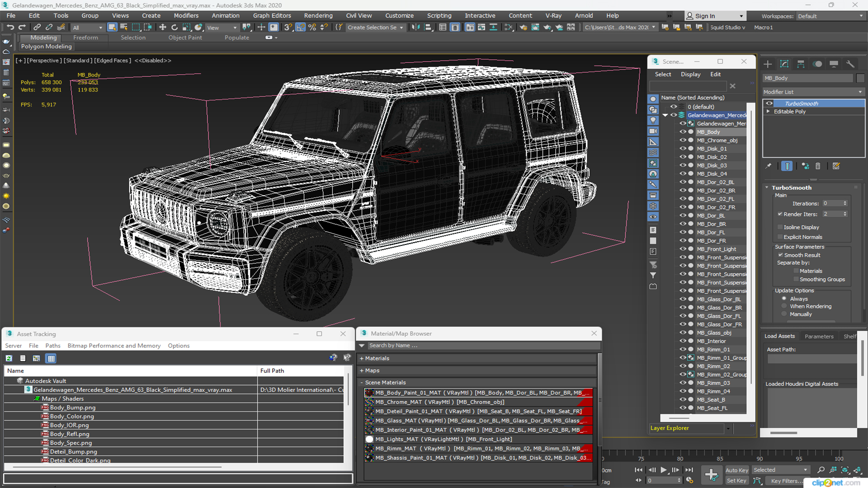Image resolution: width=868 pixels, height=488 pixels.
Task: Open the selection filter All dropdown
Action: point(87,28)
